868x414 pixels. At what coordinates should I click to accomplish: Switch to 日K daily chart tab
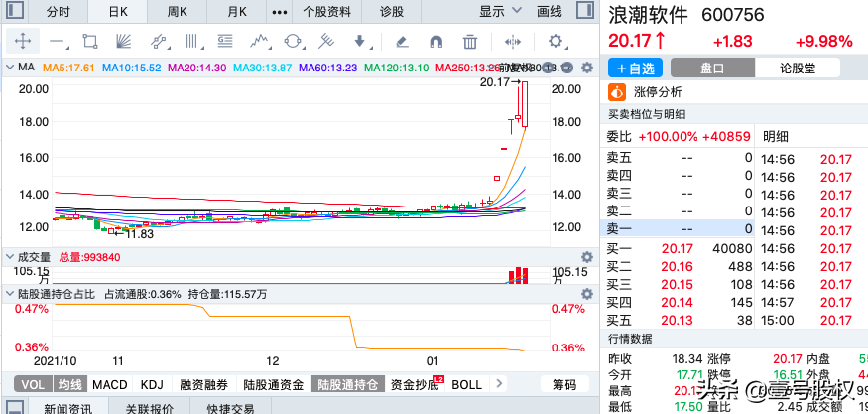click(x=118, y=11)
